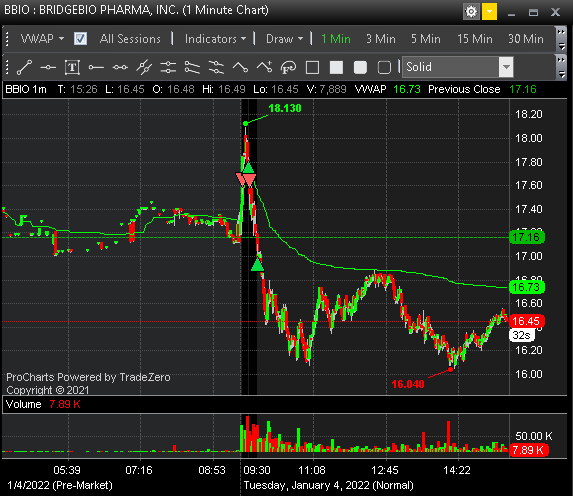Screen dimensions: 573x496
Task: Switch to 30 Min timeframe
Action: [525, 39]
